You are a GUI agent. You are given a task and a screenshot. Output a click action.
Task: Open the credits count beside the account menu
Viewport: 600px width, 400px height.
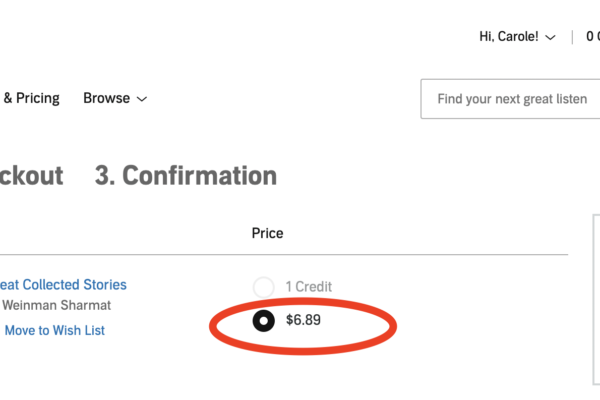593,37
